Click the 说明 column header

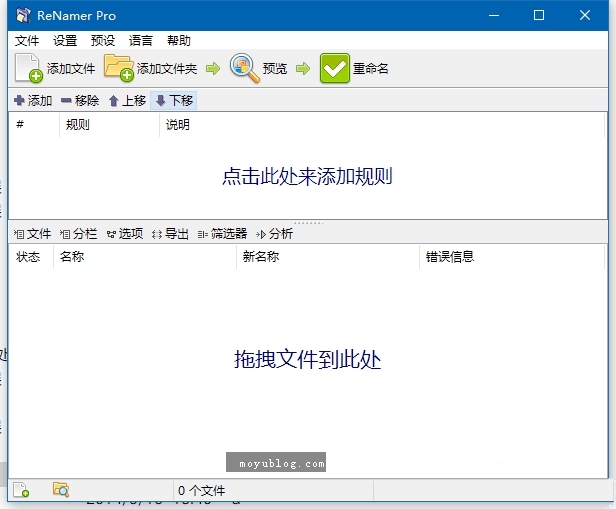(x=382, y=125)
